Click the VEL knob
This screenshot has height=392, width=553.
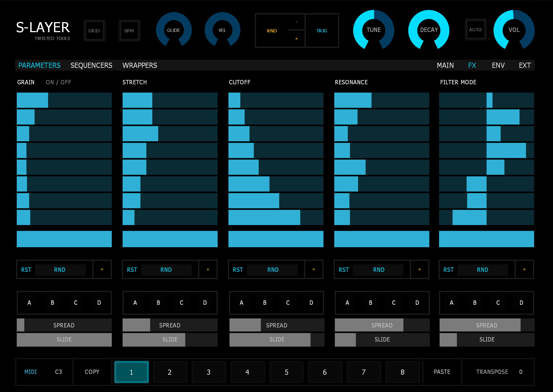tap(222, 30)
